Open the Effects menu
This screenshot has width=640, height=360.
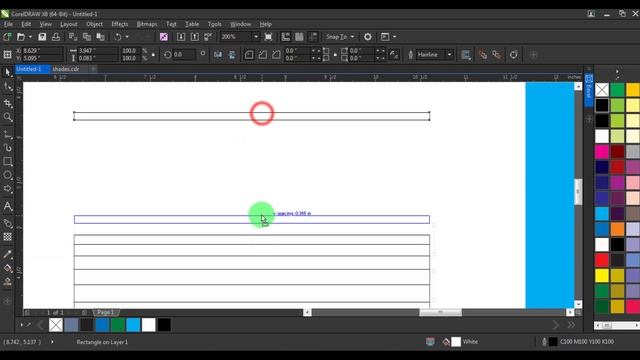tap(120, 24)
